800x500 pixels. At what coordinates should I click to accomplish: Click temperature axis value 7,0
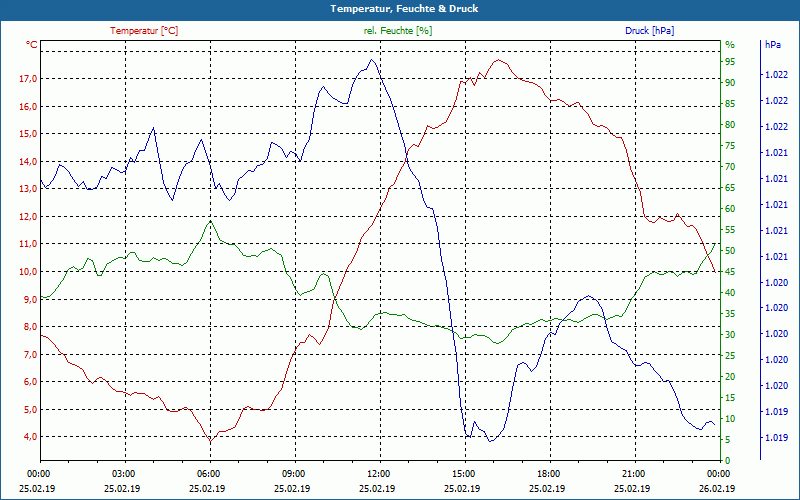coord(30,354)
